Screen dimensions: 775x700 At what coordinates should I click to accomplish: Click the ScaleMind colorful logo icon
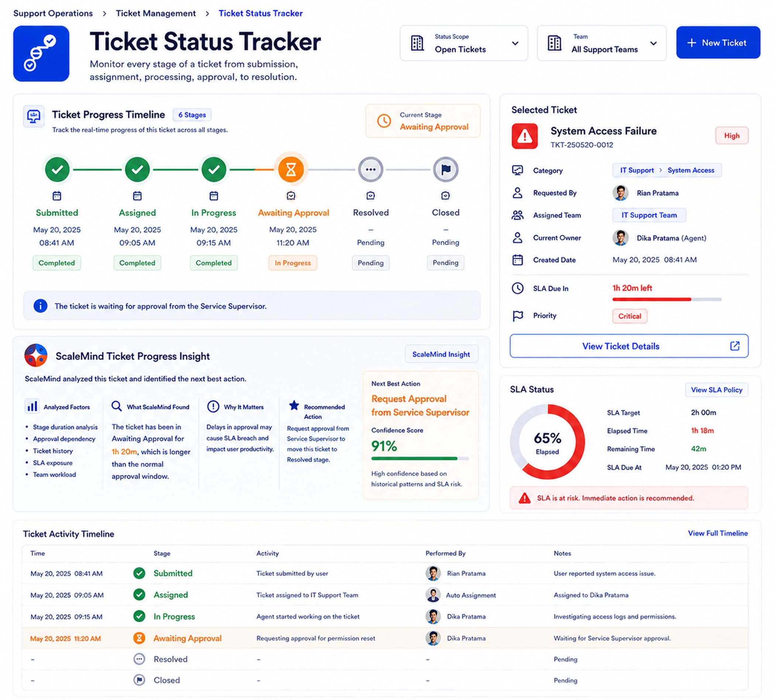coord(36,355)
